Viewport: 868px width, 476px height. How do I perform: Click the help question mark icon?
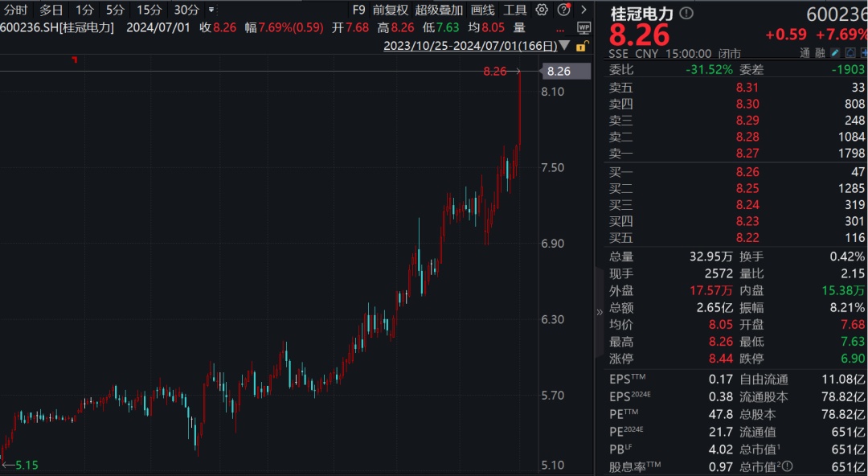click(563, 10)
